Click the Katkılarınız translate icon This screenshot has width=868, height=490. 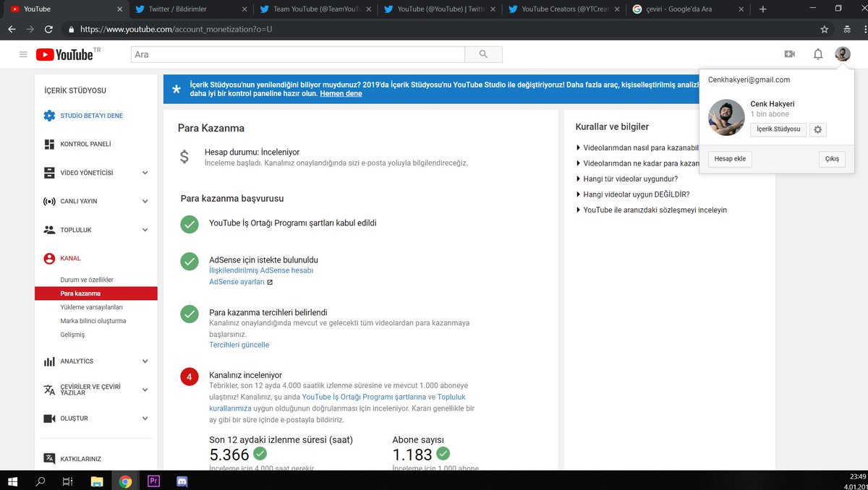tap(49, 458)
